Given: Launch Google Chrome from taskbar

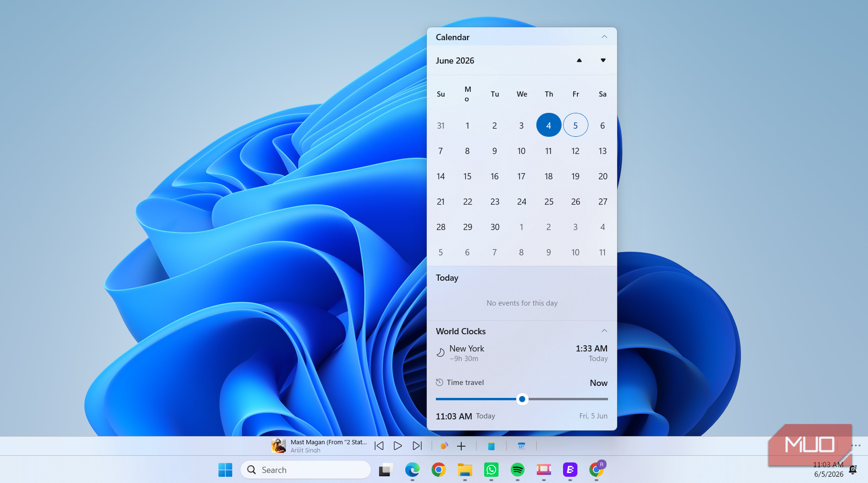Looking at the screenshot, I should point(438,470).
